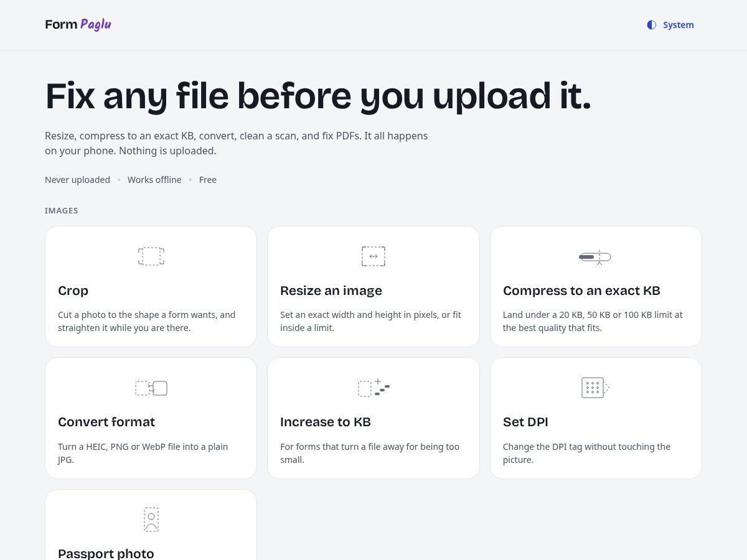Viewport: 747px width, 560px height.
Task: Click the 'Free' text
Action: click(x=208, y=180)
